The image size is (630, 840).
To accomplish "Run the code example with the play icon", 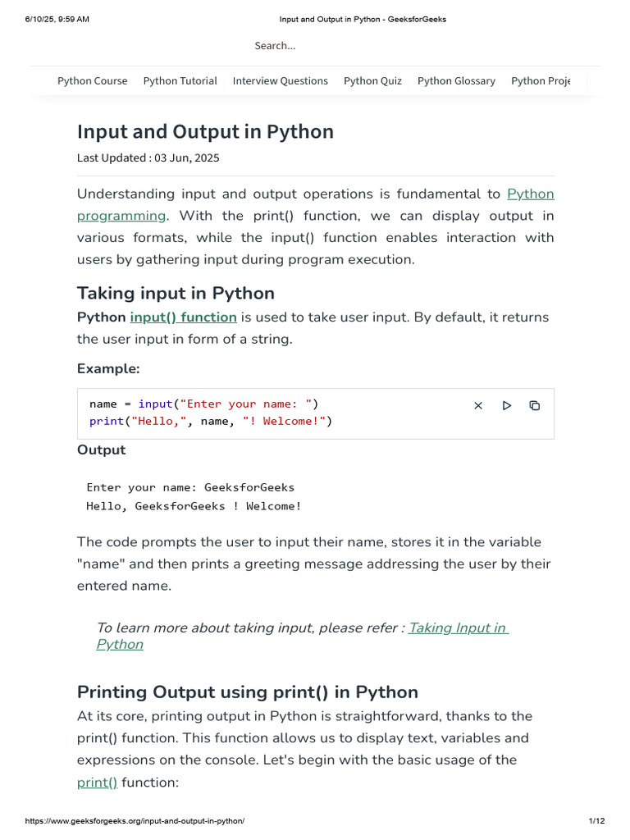I will [x=507, y=405].
